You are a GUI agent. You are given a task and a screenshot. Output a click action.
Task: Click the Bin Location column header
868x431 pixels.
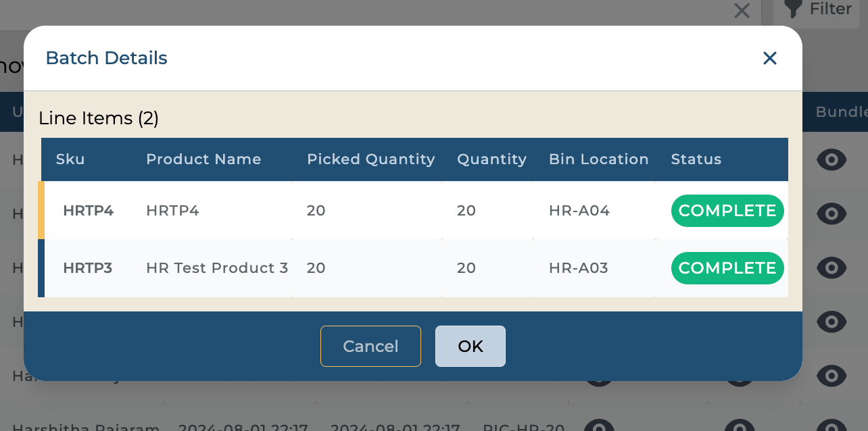tap(598, 159)
